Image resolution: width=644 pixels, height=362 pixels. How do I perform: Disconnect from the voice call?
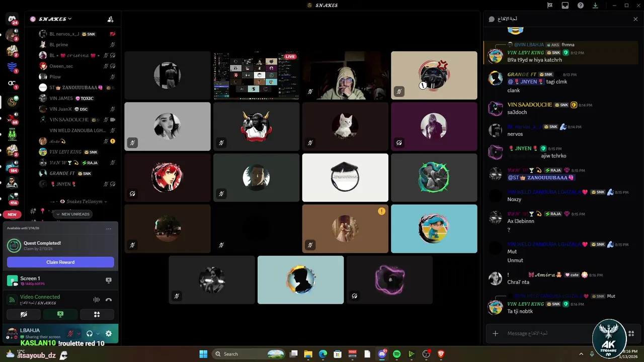coord(108,300)
